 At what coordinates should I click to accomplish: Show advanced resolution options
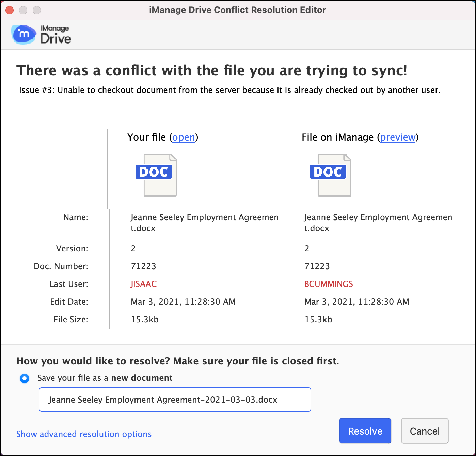click(x=84, y=434)
